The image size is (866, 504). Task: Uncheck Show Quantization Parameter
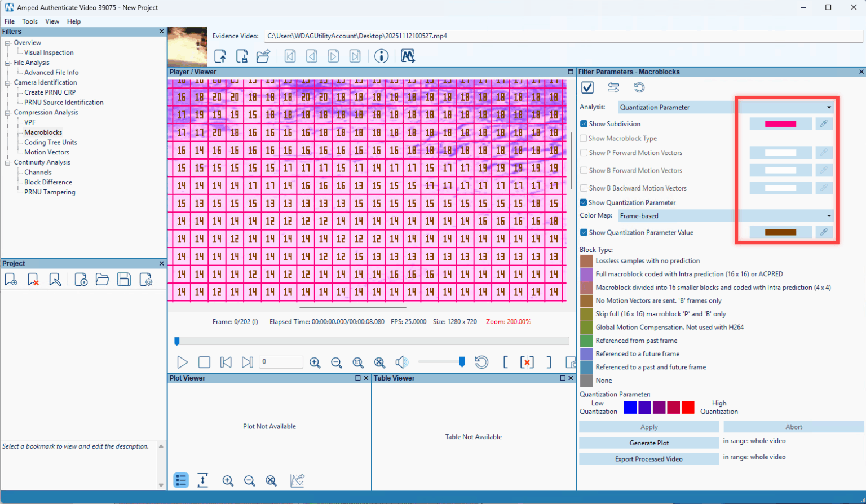tap(584, 202)
